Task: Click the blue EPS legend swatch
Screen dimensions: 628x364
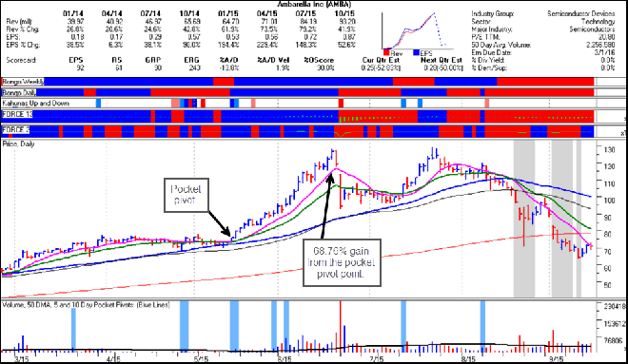Action: (x=416, y=52)
